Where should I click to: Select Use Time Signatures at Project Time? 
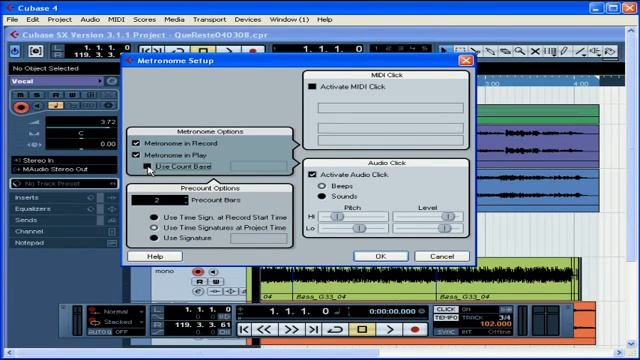pos(154,228)
